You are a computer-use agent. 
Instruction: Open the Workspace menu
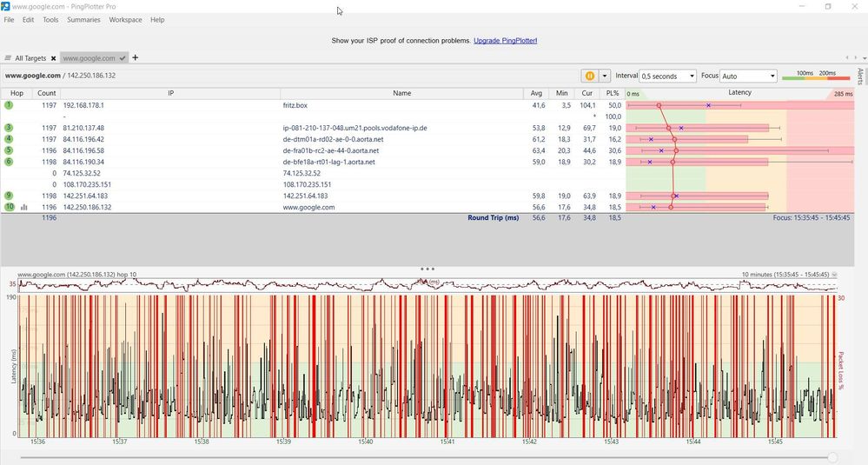click(x=125, y=19)
